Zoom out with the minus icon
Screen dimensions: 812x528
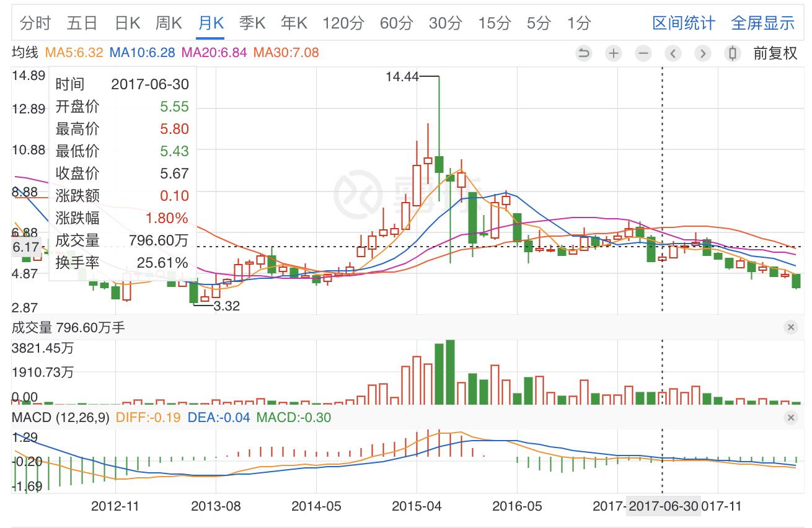click(643, 53)
